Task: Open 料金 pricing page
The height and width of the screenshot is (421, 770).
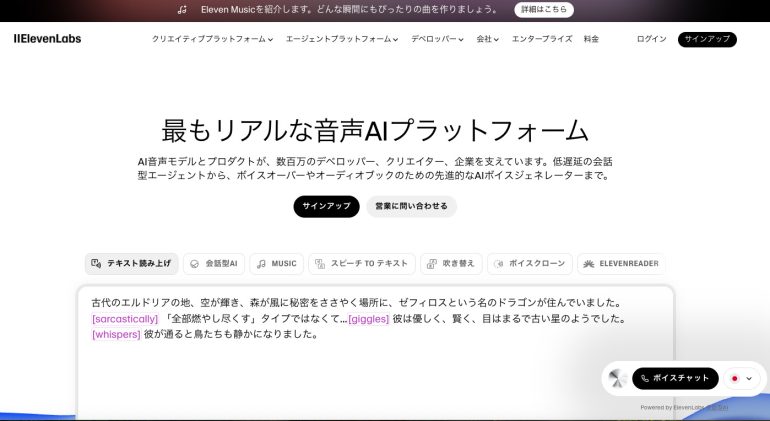Action: (x=591, y=39)
